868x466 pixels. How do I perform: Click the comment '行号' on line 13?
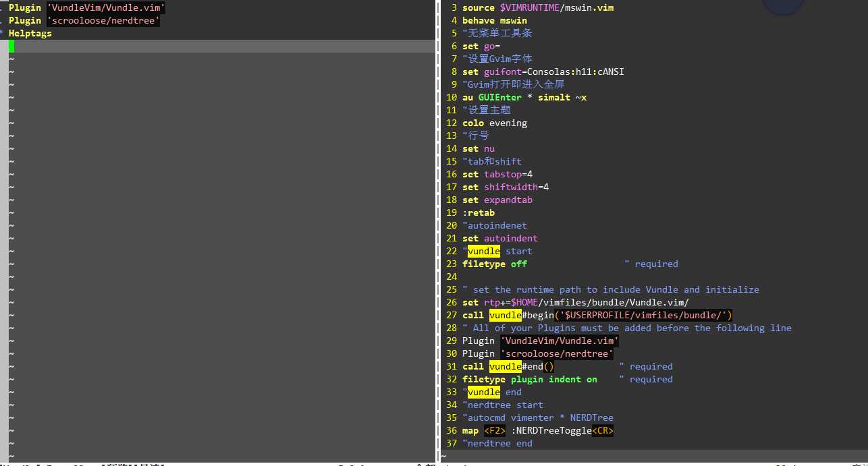pyautogui.click(x=476, y=136)
